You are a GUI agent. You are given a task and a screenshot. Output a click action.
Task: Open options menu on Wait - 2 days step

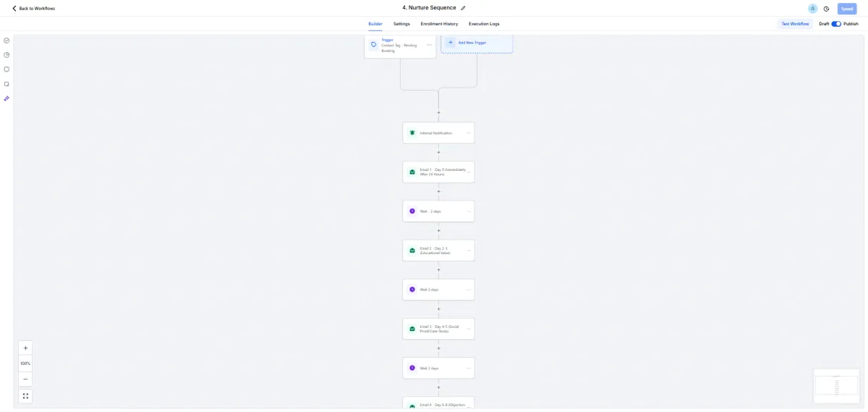click(469, 211)
